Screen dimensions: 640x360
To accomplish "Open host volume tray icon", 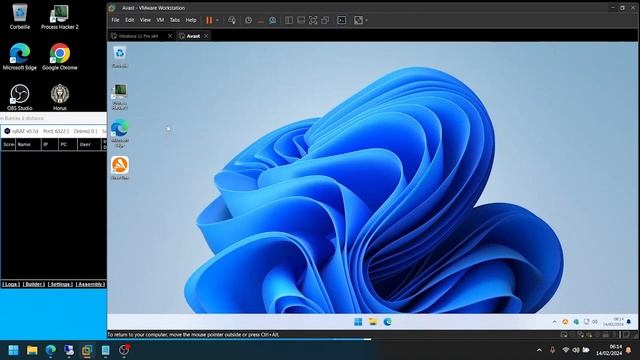I will pos(576,350).
